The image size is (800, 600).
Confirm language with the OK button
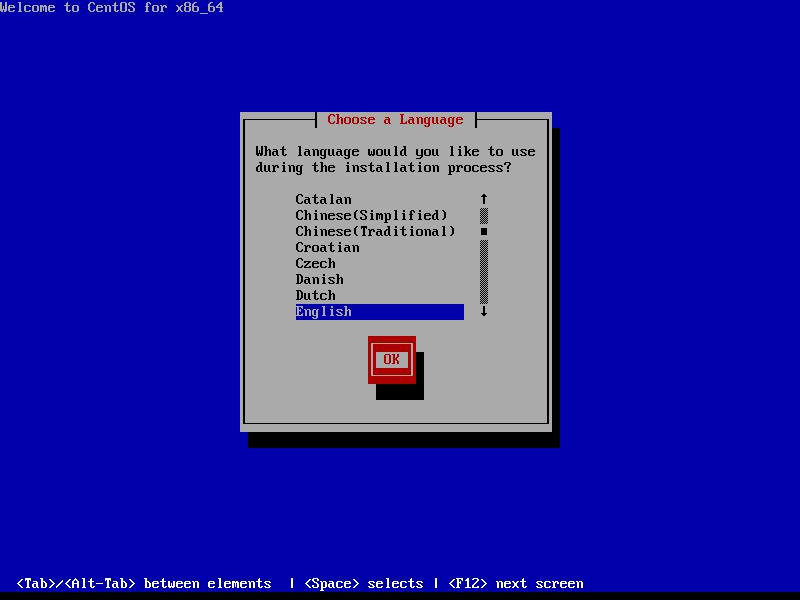(392, 360)
